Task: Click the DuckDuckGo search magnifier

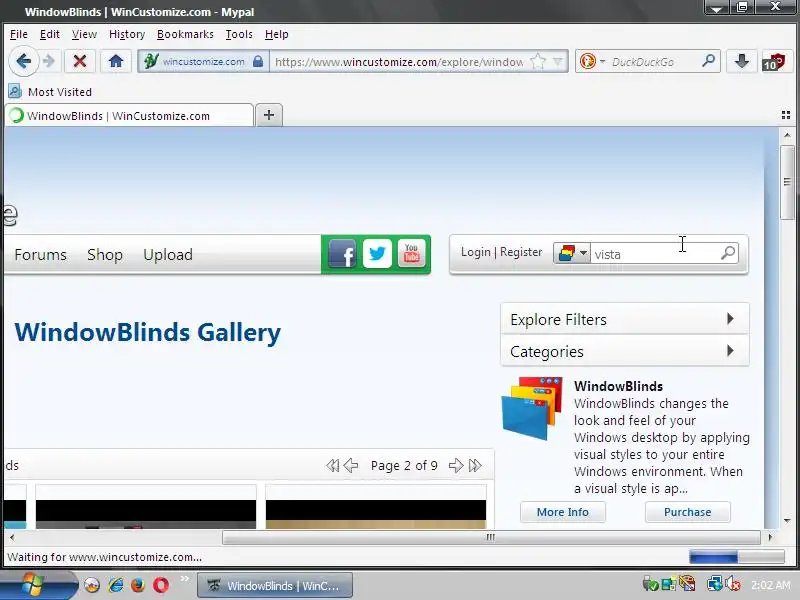Action: pyautogui.click(x=708, y=61)
